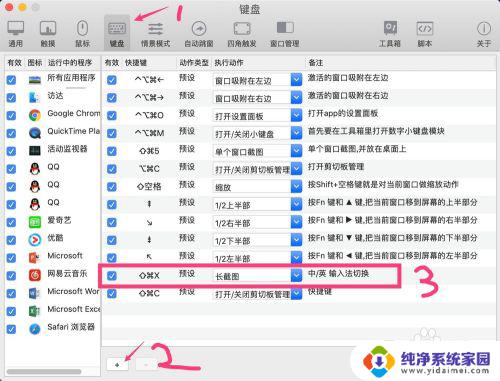Select Safari 浏览器 in the app list
This screenshot has height=381, width=500.
(53, 329)
